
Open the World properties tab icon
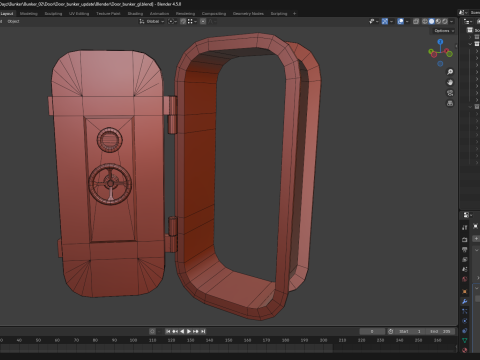pyautogui.click(x=465, y=279)
